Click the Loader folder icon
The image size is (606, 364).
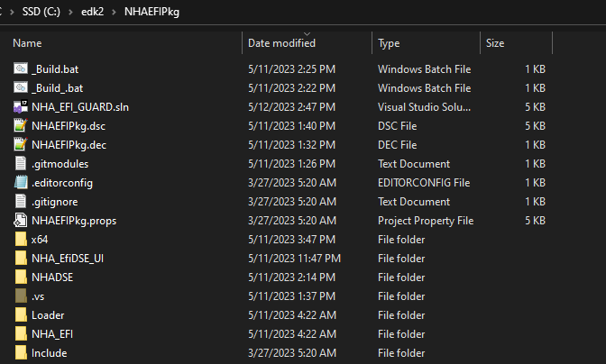(x=21, y=315)
